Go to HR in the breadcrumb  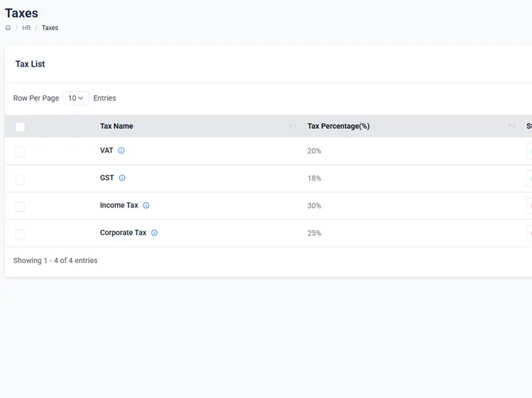27,28
